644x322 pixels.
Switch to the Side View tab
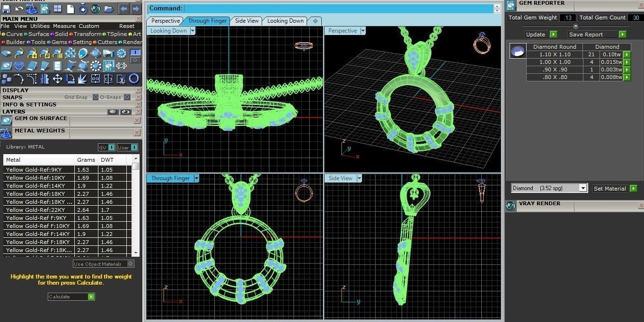[x=247, y=21]
